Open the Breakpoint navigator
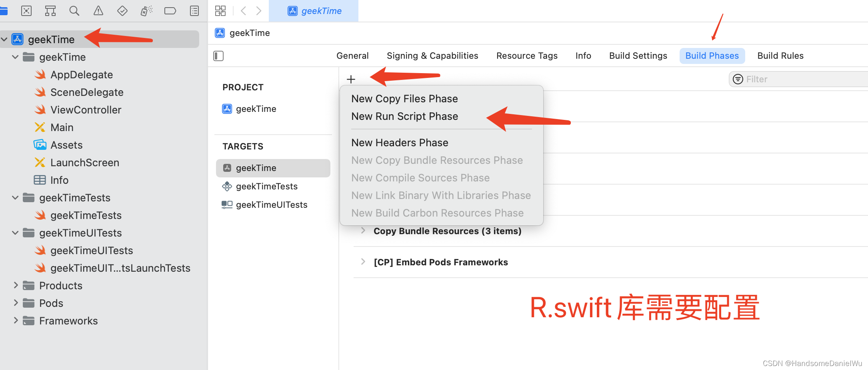The image size is (868, 370). [x=170, y=11]
